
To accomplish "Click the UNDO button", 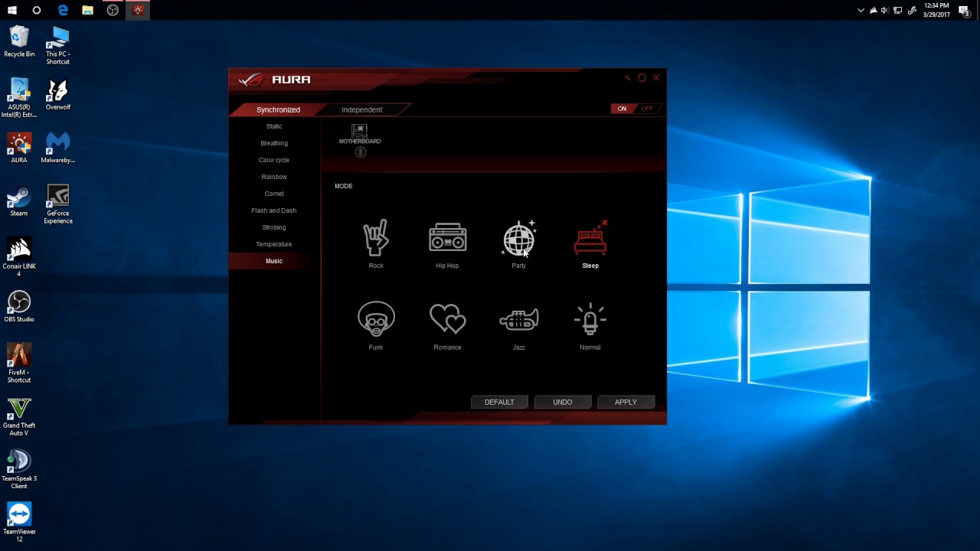I will pos(563,402).
